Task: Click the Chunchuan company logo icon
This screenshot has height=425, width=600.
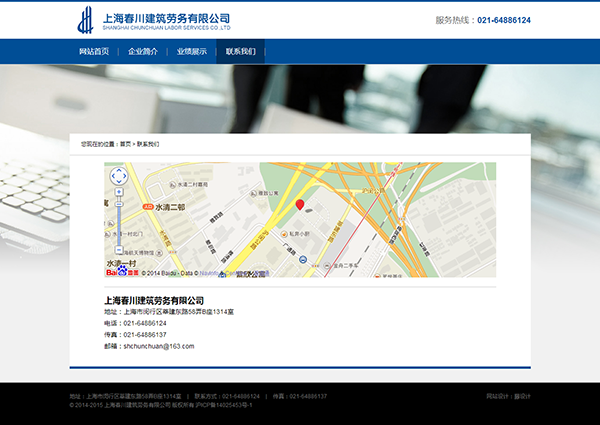Action: (88, 20)
